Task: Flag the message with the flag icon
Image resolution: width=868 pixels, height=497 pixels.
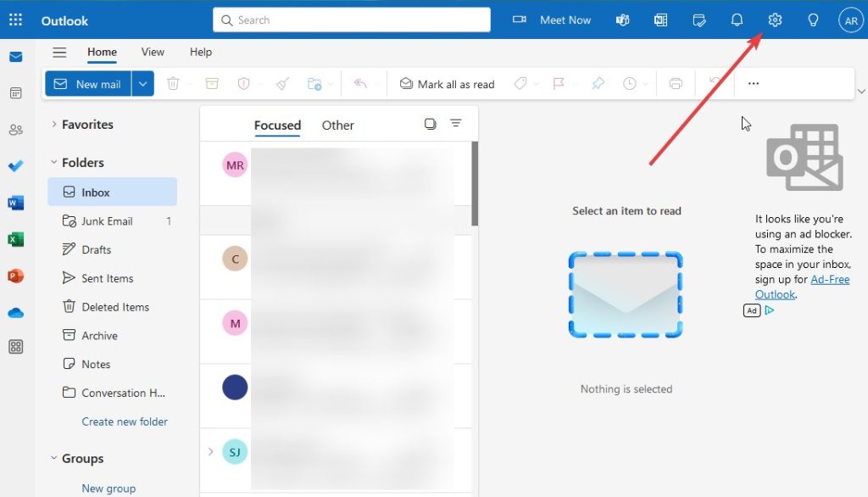Action: pos(559,83)
